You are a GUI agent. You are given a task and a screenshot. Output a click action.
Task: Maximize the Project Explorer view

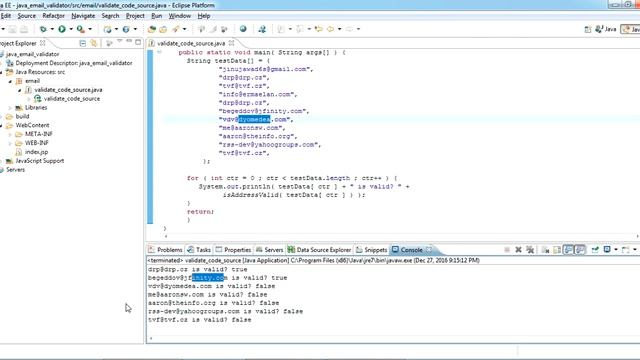coord(138,42)
